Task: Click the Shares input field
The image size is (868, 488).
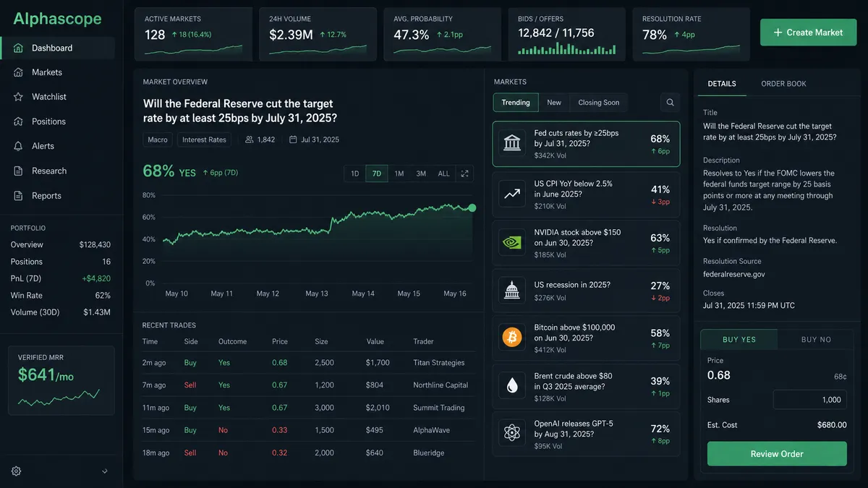Action: [809, 400]
